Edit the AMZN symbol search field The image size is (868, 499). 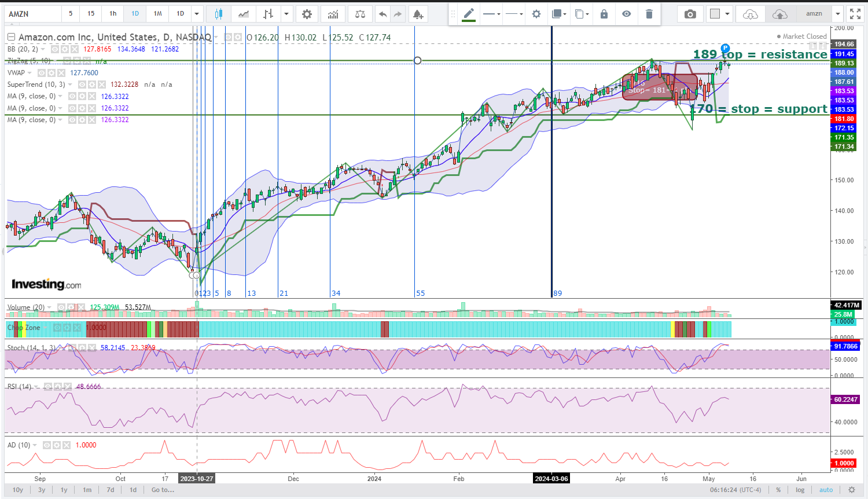pos(32,14)
